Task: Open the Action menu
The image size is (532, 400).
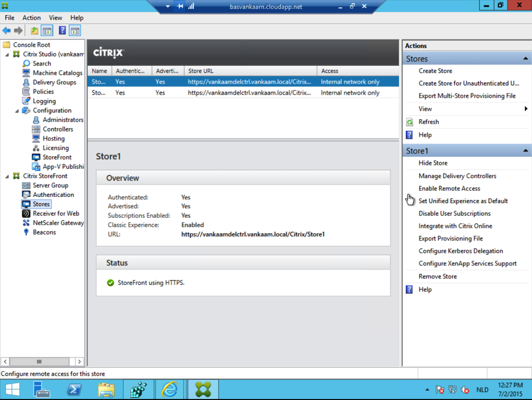Action: (32, 18)
